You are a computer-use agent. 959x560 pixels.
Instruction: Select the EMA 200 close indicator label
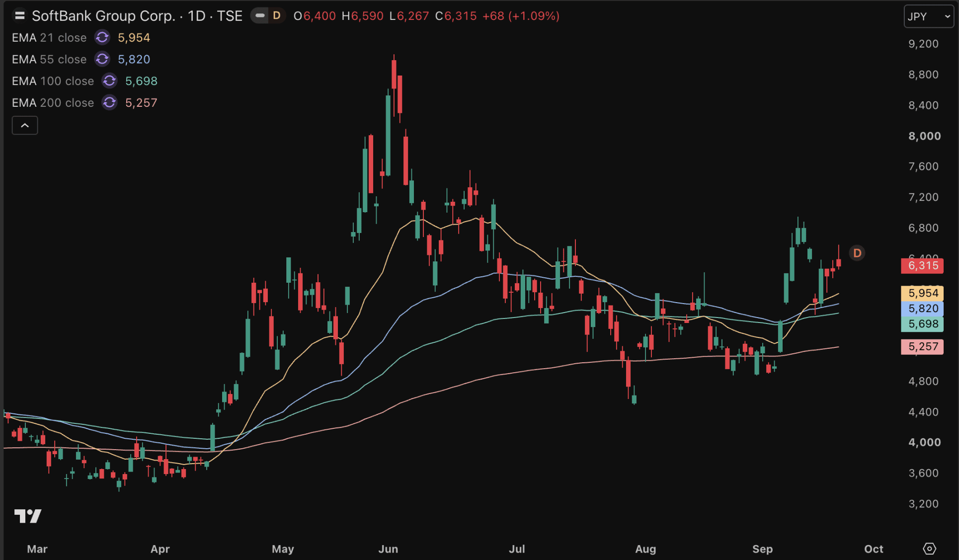tap(53, 103)
